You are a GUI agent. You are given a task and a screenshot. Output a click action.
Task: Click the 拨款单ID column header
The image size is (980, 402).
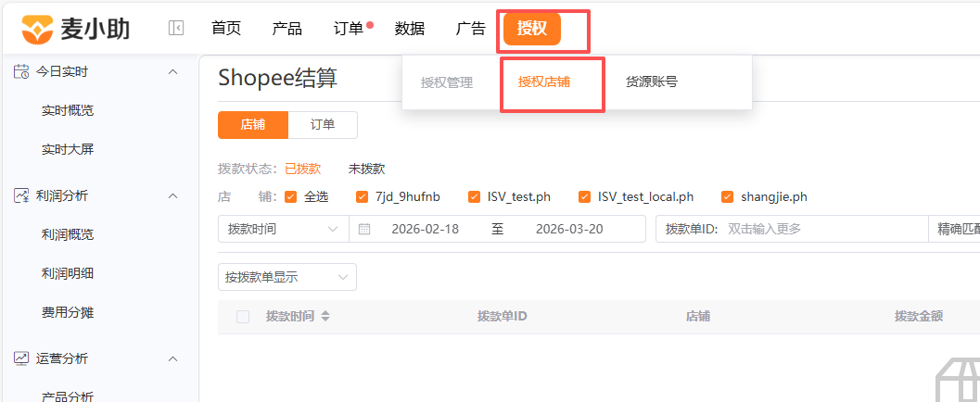(502, 317)
